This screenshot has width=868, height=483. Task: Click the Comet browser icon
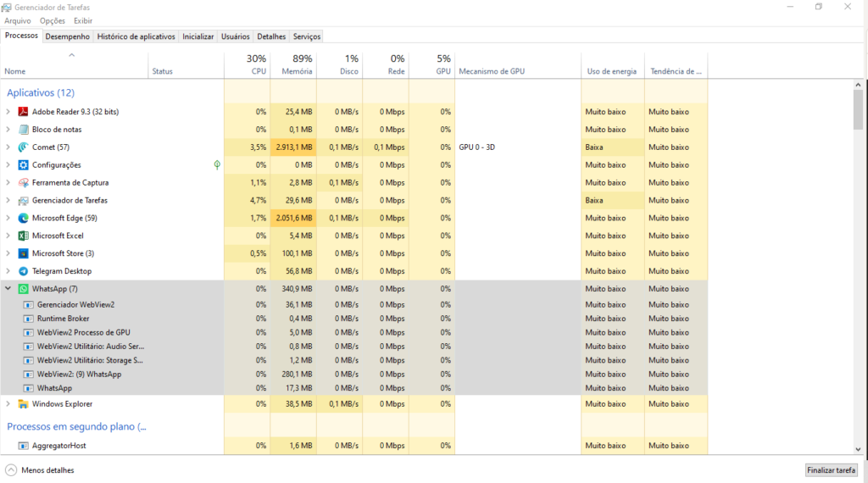(x=23, y=147)
